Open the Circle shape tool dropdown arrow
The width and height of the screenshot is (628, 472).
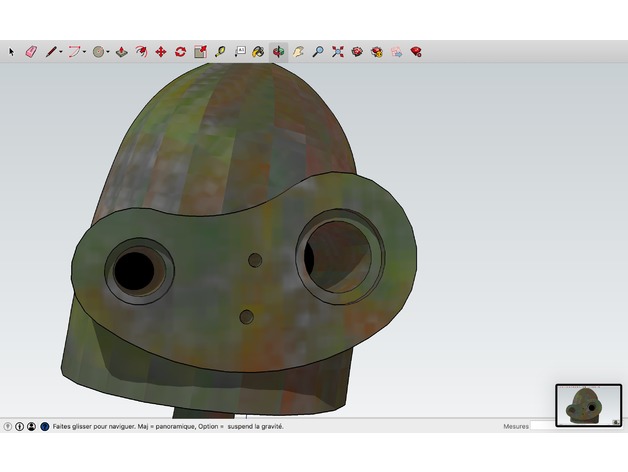pyautogui.click(x=108, y=52)
